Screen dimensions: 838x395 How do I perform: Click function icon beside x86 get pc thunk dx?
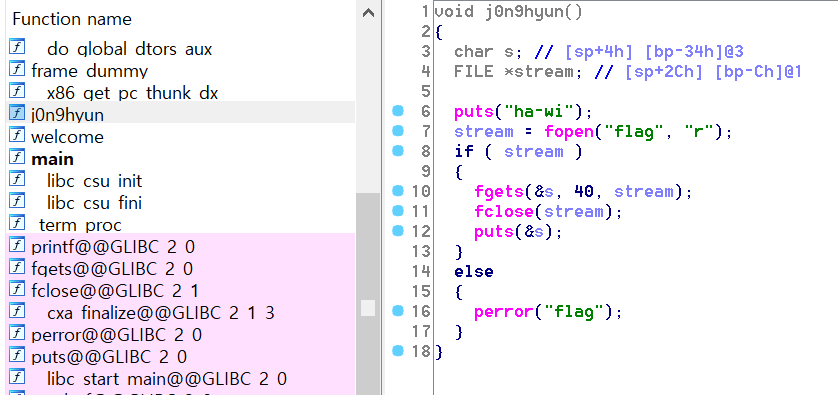coord(17,91)
